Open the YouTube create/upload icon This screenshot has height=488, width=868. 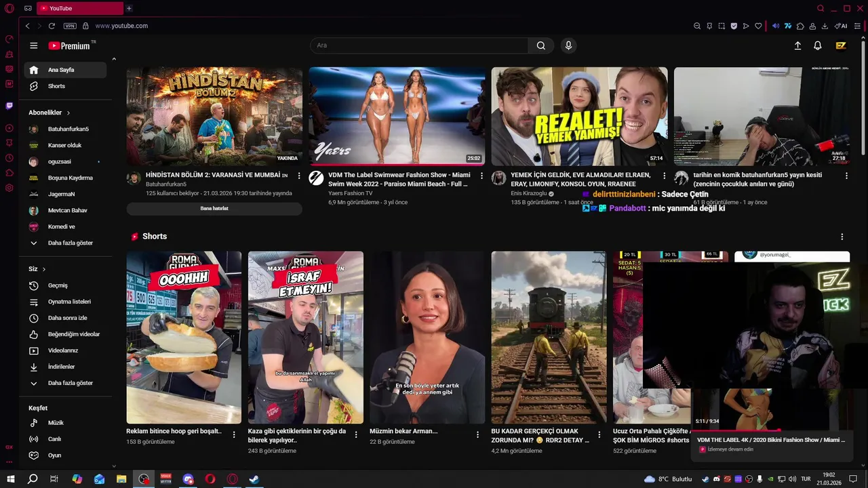797,45
